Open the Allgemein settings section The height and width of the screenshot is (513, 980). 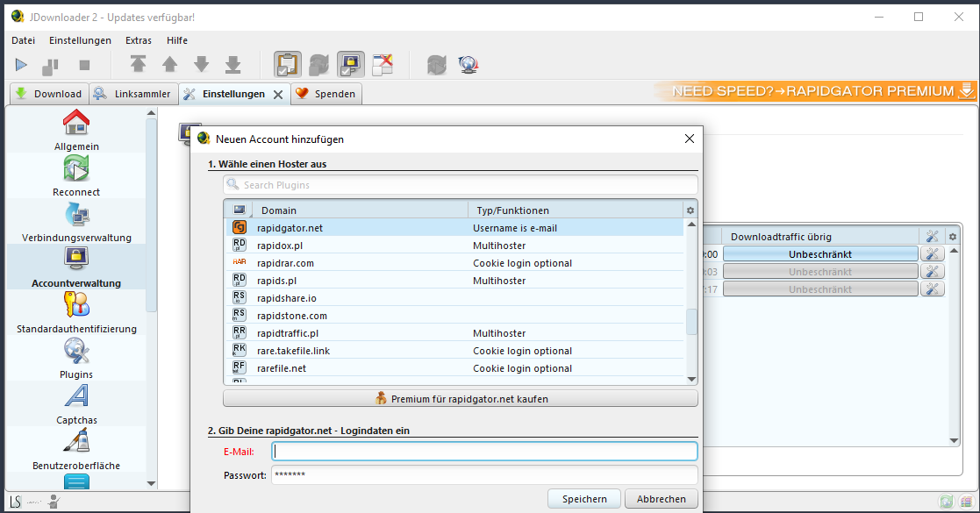point(76,130)
